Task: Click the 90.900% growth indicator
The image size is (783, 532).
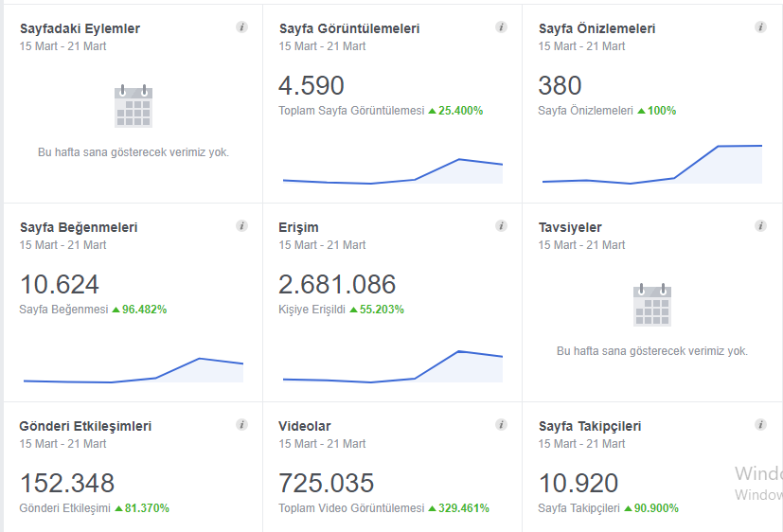Action: [651, 508]
